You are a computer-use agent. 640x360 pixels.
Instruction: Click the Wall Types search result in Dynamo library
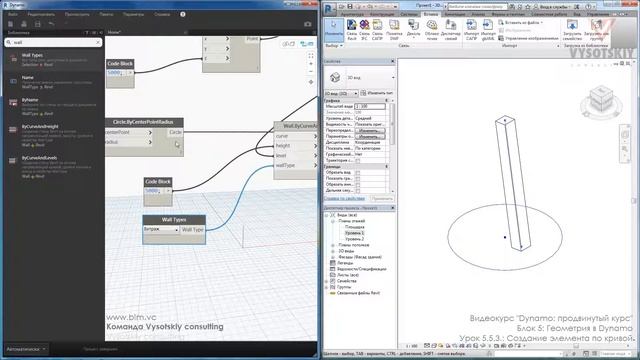(x=54, y=60)
